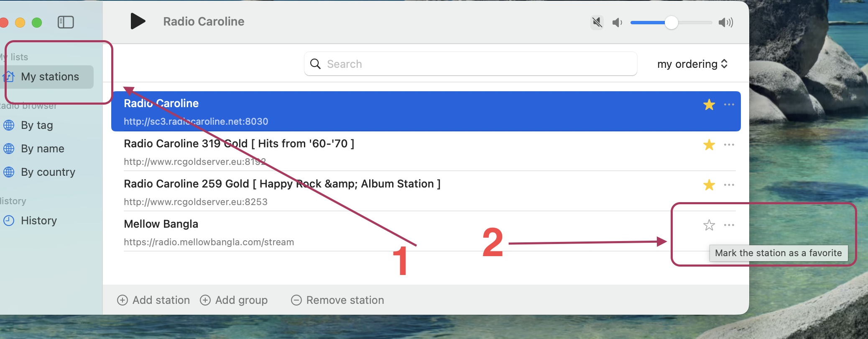Click the Radio Caroline title in toolbar
The width and height of the screenshot is (868, 339).
(x=204, y=21)
